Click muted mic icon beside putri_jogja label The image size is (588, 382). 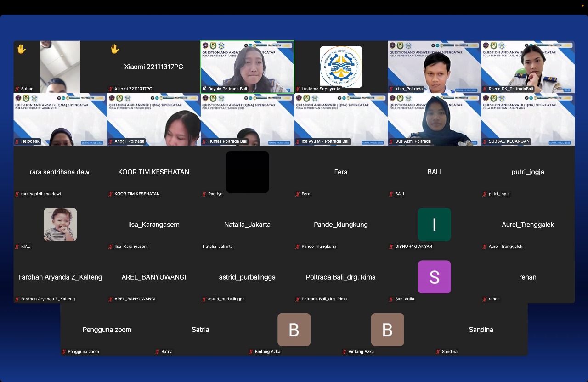(485, 194)
